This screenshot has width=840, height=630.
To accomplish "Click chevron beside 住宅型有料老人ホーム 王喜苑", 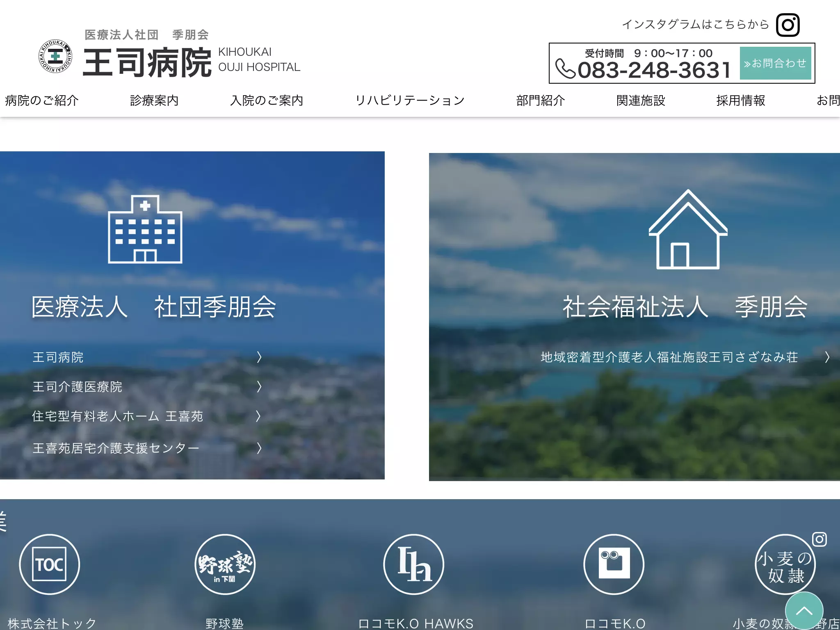I will (x=258, y=416).
